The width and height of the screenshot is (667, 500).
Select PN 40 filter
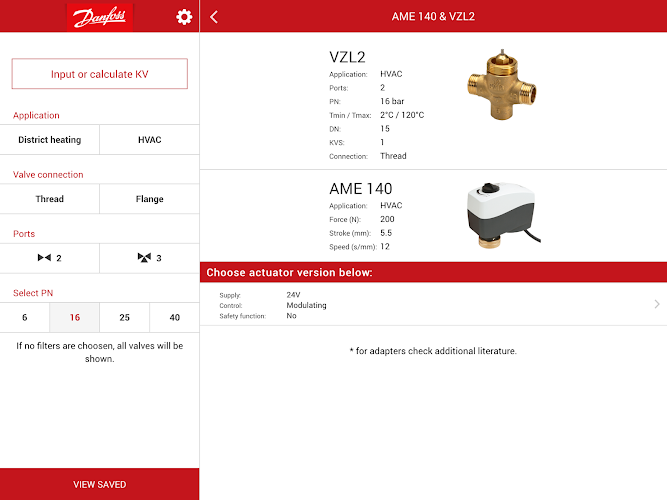pyautogui.click(x=174, y=317)
